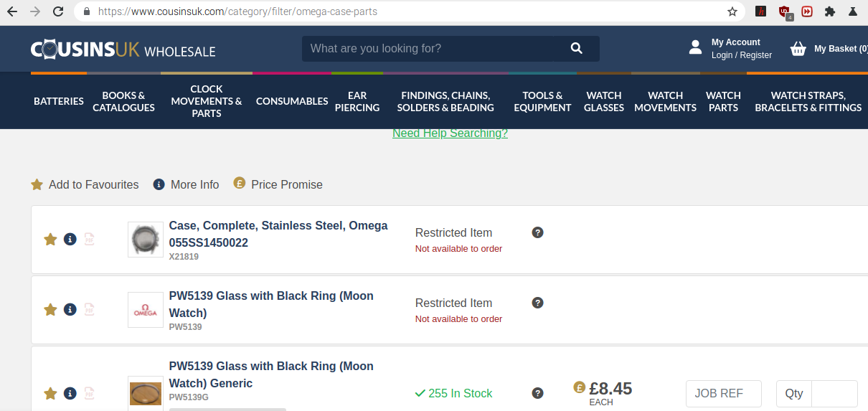Open the Watch Parts menu
Screen dimensions: 868x411
[723, 101]
